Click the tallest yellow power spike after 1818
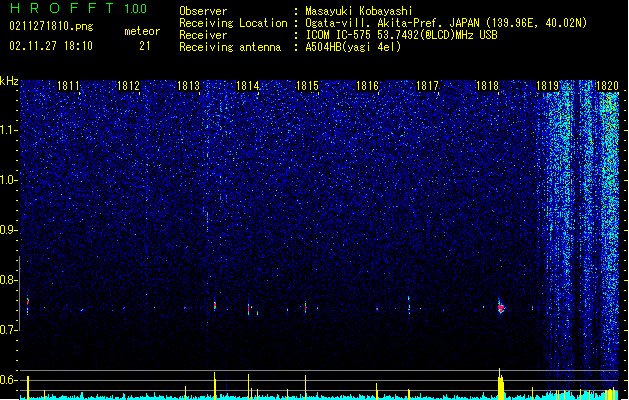Screen dimensions: 629x400 (x=500, y=384)
